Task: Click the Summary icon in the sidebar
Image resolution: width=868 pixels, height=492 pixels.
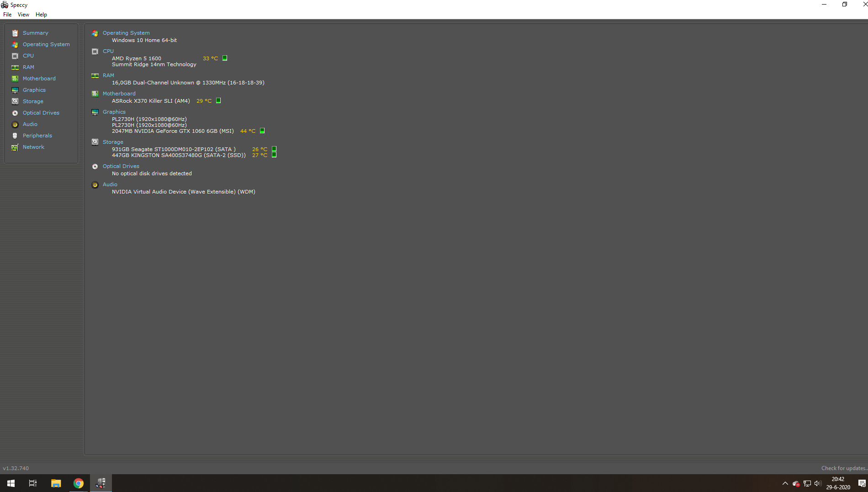Action: click(15, 33)
